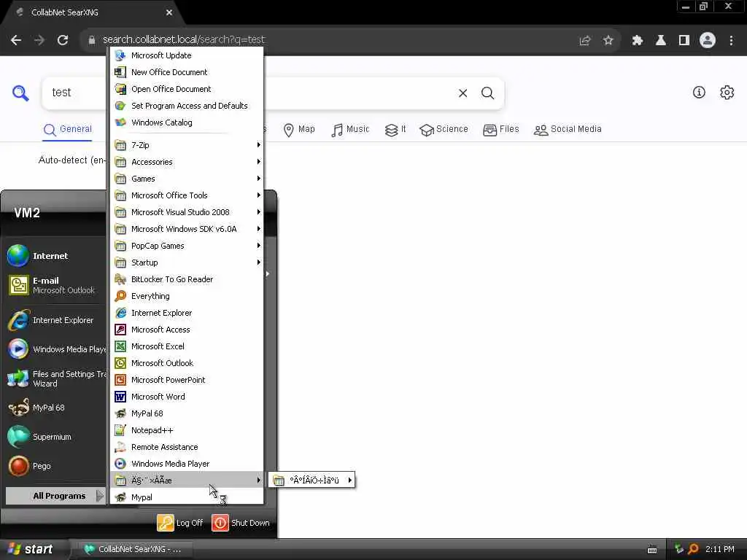The image size is (747, 560).
Task: Click Shut Down button
Action: (x=241, y=522)
